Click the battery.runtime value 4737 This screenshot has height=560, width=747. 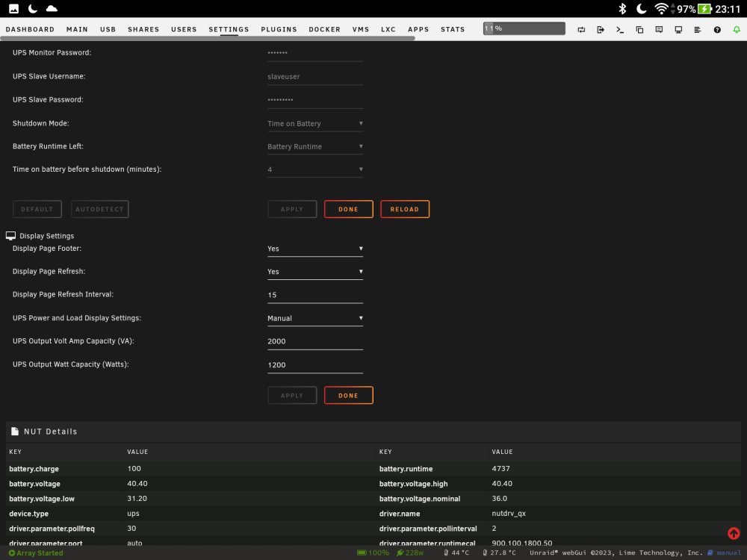(500, 469)
